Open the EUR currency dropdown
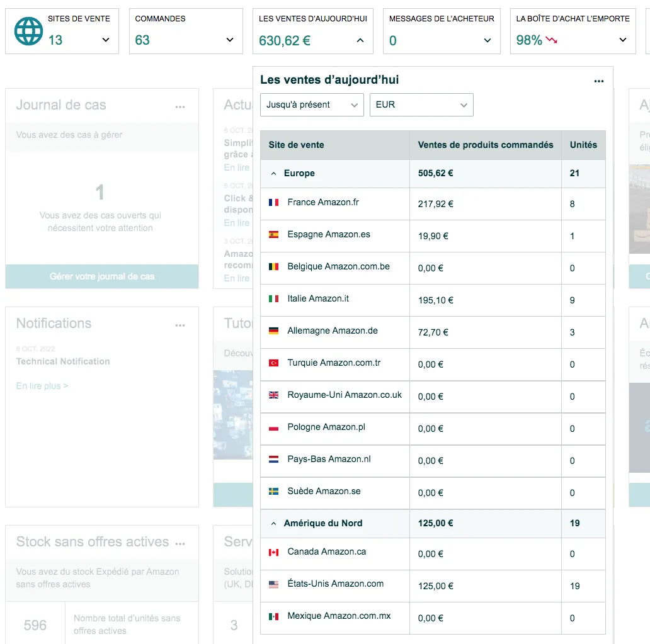The image size is (650, 644). click(421, 105)
